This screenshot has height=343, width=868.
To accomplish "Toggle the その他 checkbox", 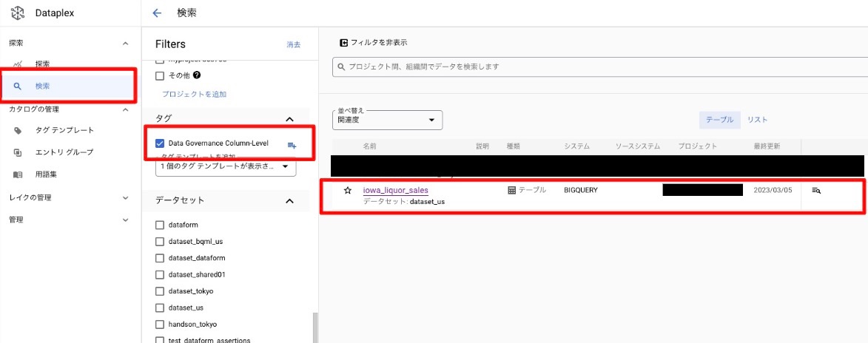I will (160, 76).
